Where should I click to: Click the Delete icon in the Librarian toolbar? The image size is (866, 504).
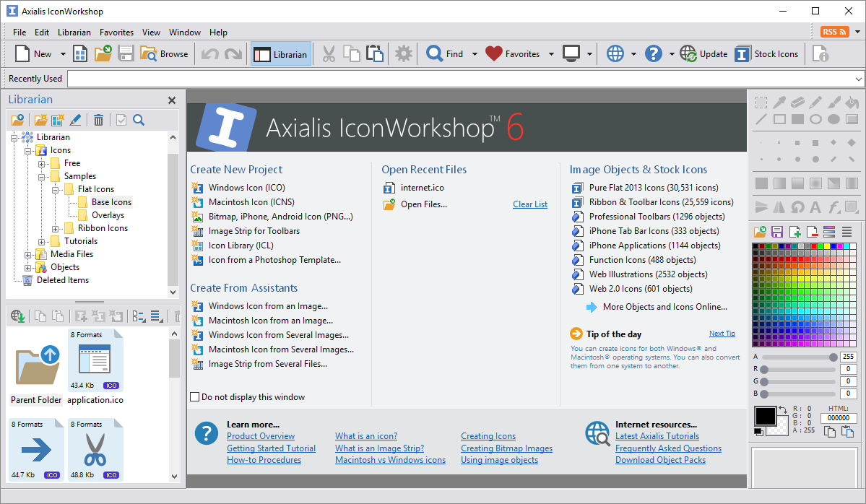pyautogui.click(x=98, y=119)
